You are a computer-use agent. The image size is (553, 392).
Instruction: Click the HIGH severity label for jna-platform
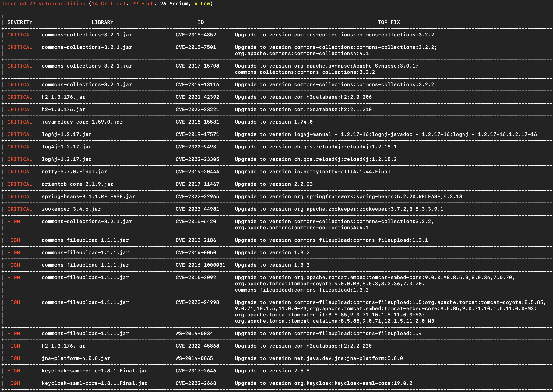click(x=14, y=358)
